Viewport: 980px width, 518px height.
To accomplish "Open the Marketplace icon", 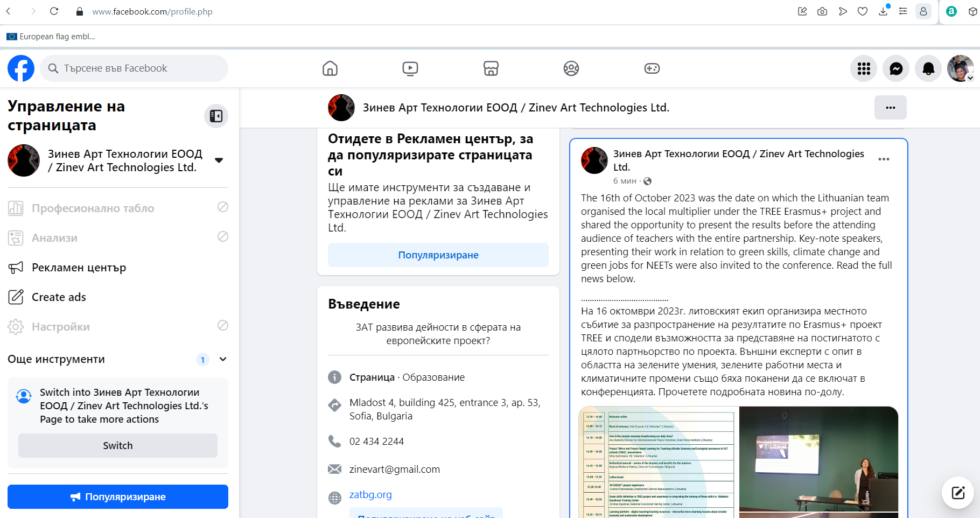I will click(491, 68).
